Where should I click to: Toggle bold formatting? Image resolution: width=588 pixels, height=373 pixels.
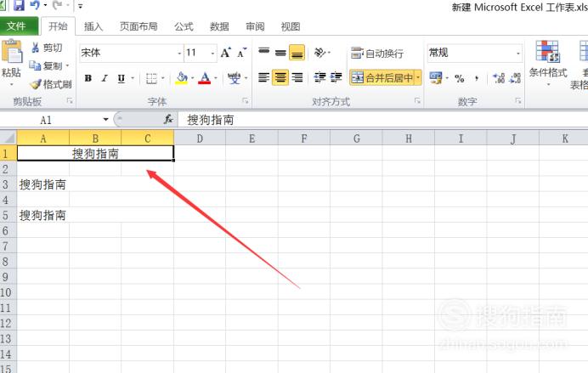pos(88,78)
